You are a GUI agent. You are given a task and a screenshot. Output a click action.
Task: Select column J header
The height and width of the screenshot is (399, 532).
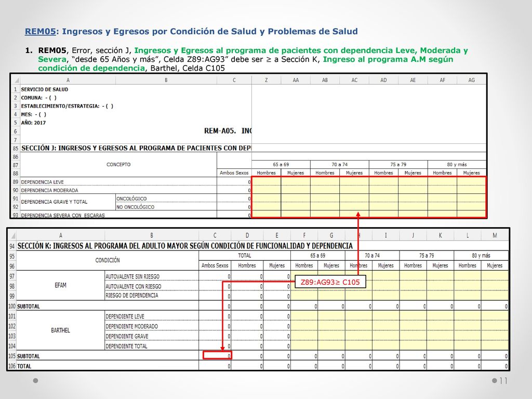[x=413, y=235]
